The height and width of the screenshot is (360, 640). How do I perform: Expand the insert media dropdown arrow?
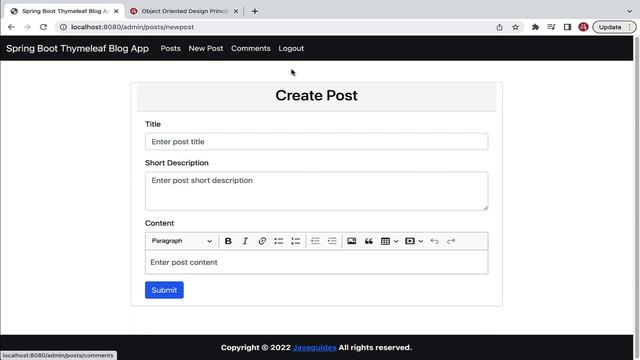420,241
